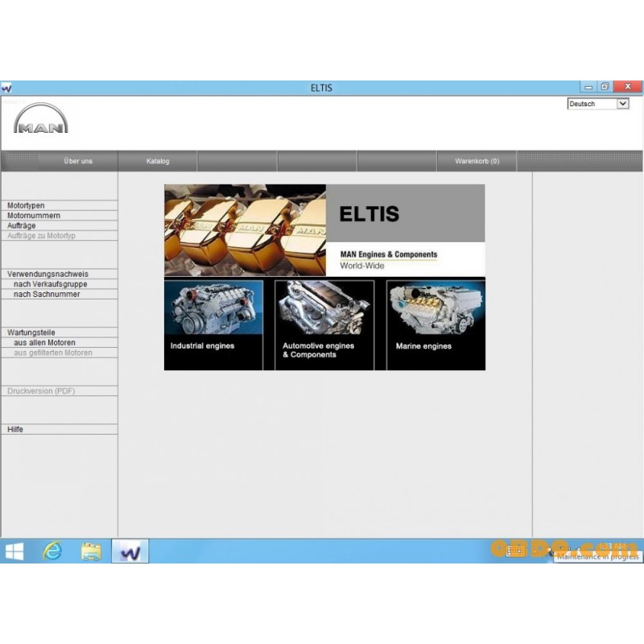Minimize the ELTIS window
This screenshot has height=644, width=644.
(588, 87)
